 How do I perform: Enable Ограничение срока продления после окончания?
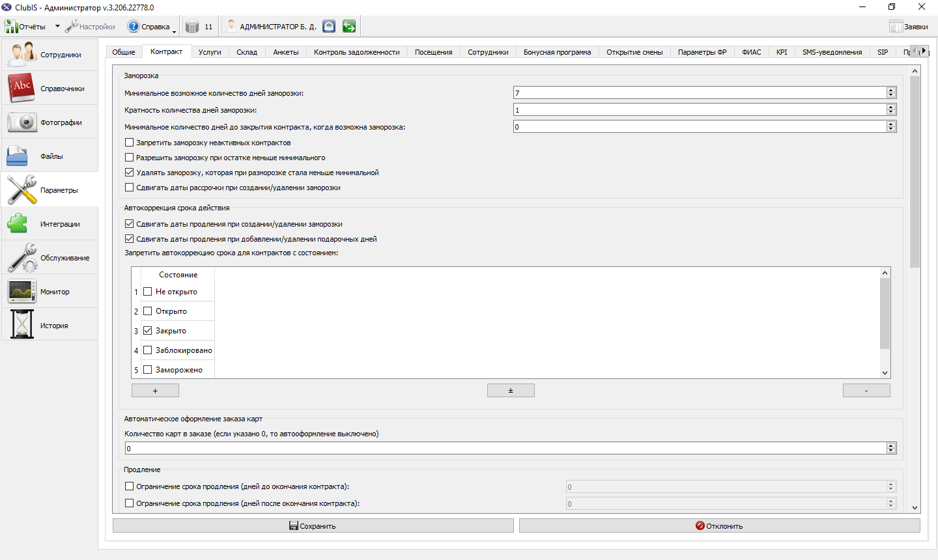(x=129, y=503)
